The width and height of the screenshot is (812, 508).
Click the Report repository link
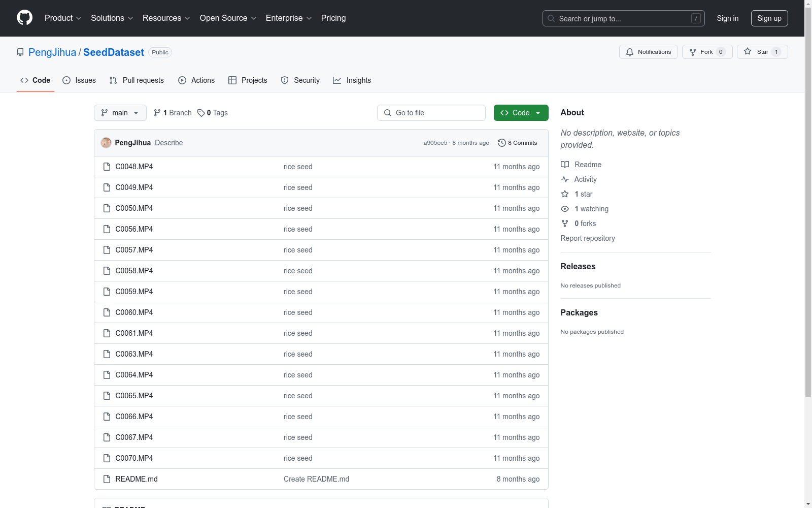click(588, 238)
